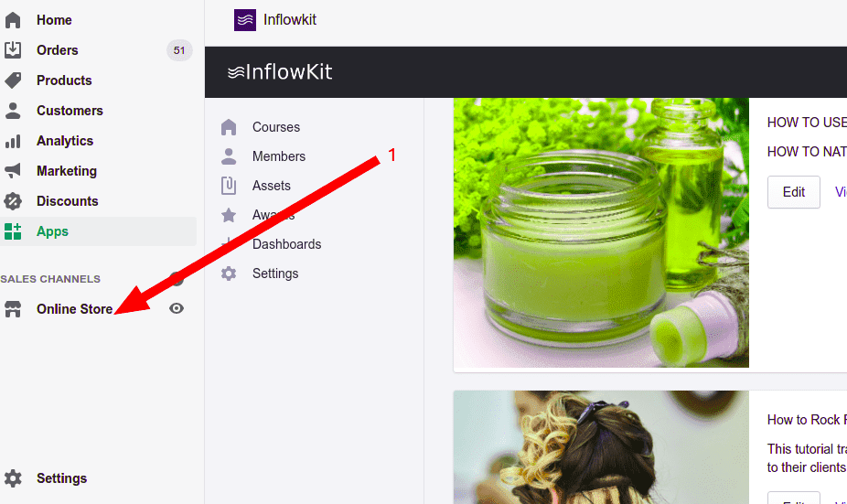Click the Home house icon
The width and height of the screenshot is (847, 504).
(x=13, y=20)
